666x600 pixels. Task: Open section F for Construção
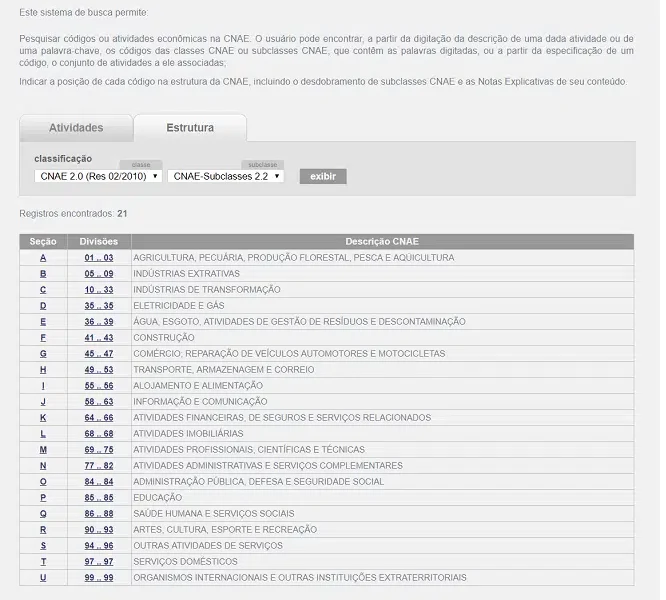coord(43,338)
